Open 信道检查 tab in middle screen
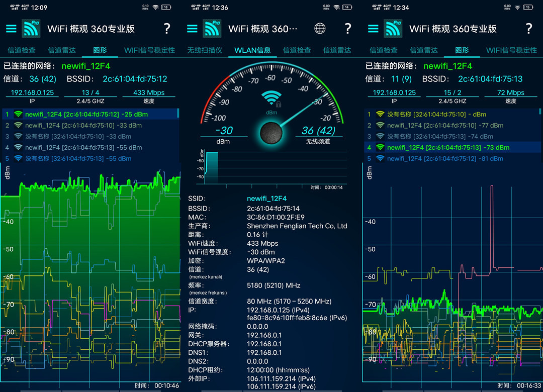The width and height of the screenshot is (543, 392). click(297, 50)
